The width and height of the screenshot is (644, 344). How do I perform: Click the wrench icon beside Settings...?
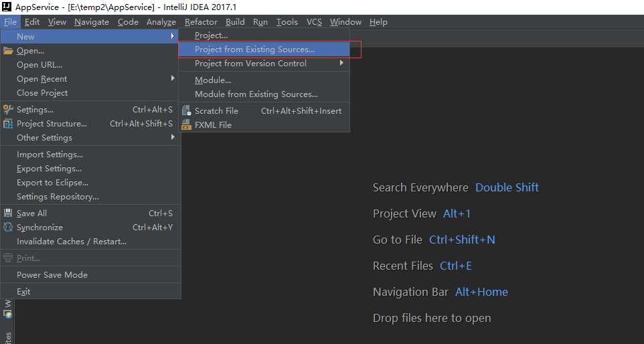point(8,109)
